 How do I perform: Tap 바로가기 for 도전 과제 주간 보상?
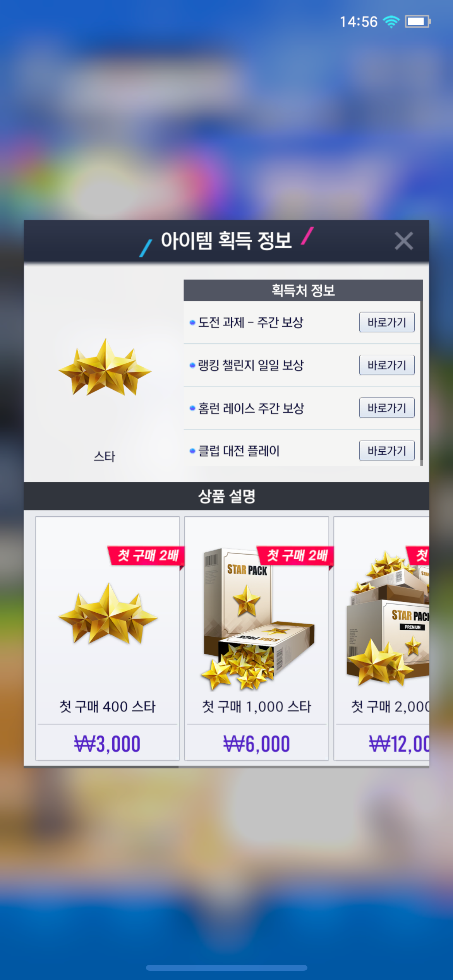point(387,322)
